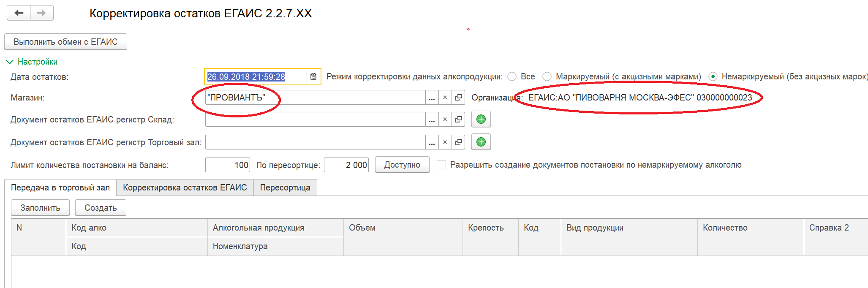The width and height of the screenshot is (868, 288).
Task: Open the регистр Торговый зал document form
Action: coord(458,142)
